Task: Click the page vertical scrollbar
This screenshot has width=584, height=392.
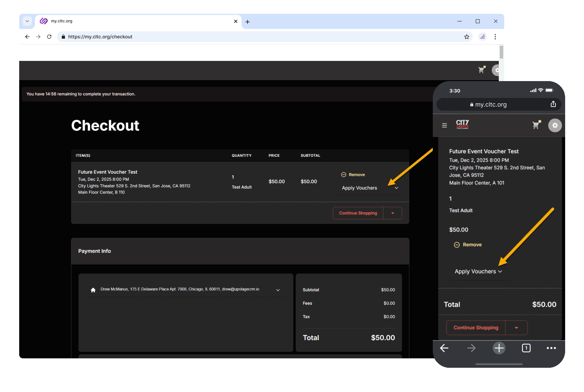Action: point(501,52)
